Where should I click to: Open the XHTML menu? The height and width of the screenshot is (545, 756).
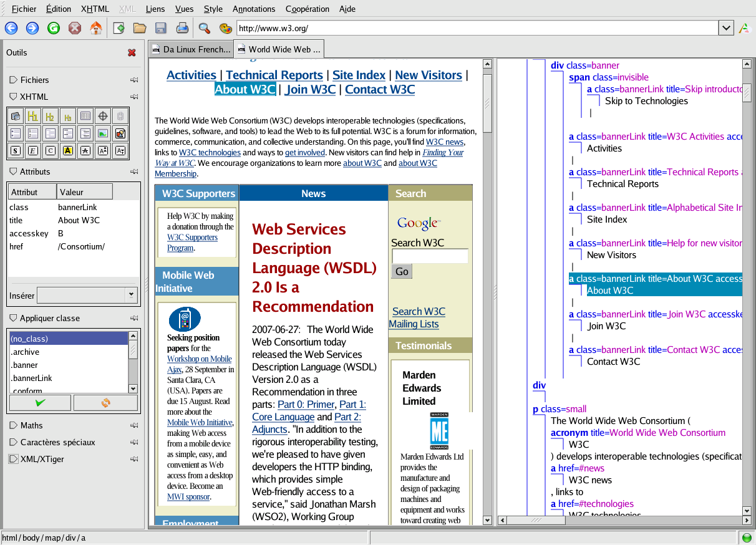95,9
